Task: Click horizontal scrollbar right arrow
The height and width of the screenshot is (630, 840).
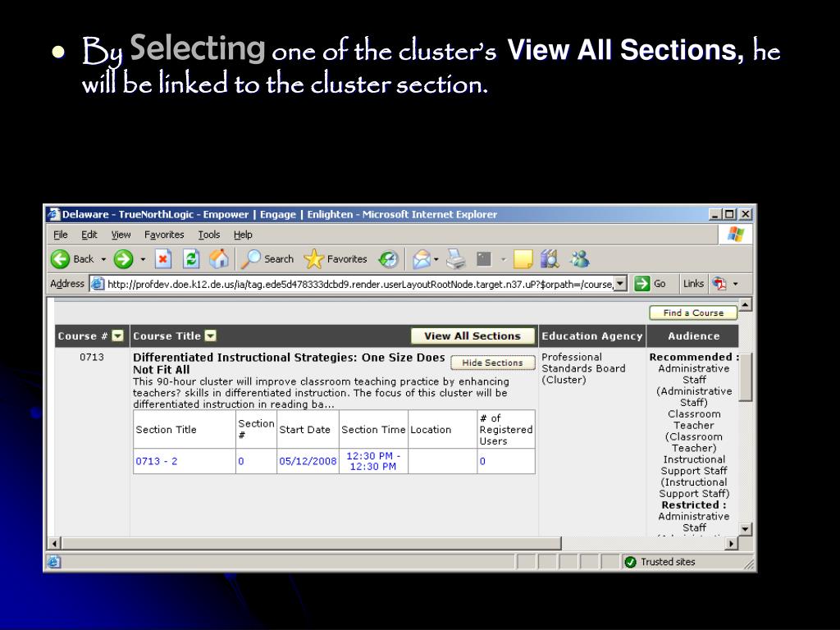Action: pyautogui.click(x=731, y=543)
